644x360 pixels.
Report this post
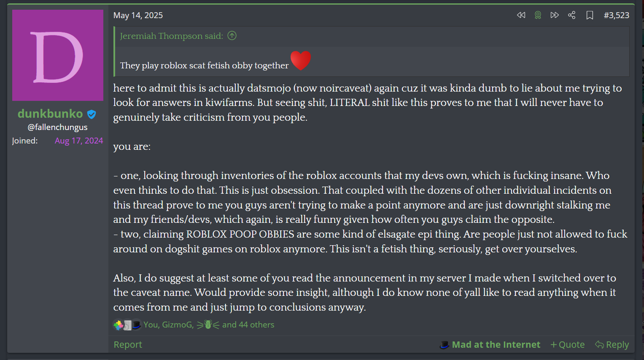128,345
